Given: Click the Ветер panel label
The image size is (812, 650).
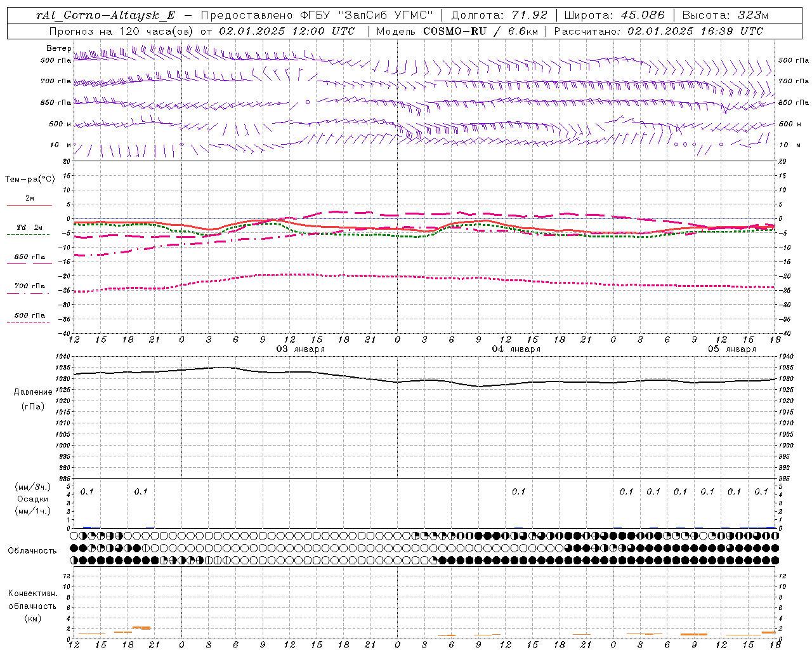Looking at the screenshot, I should 59,48.
